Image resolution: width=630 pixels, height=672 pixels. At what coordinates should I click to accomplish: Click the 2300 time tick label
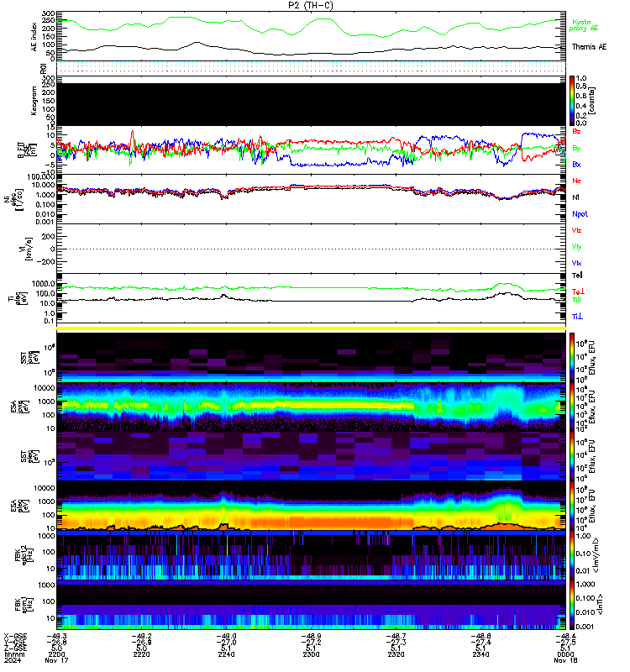tap(311, 654)
